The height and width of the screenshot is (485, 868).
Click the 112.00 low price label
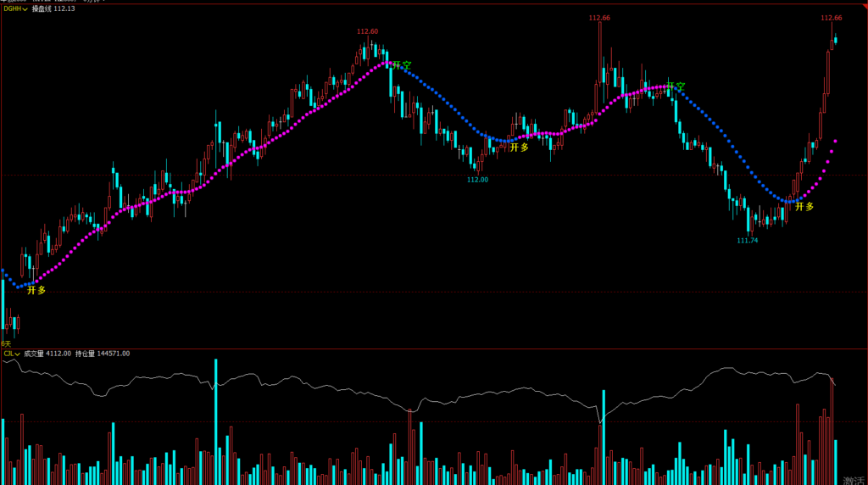click(x=478, y=180)
